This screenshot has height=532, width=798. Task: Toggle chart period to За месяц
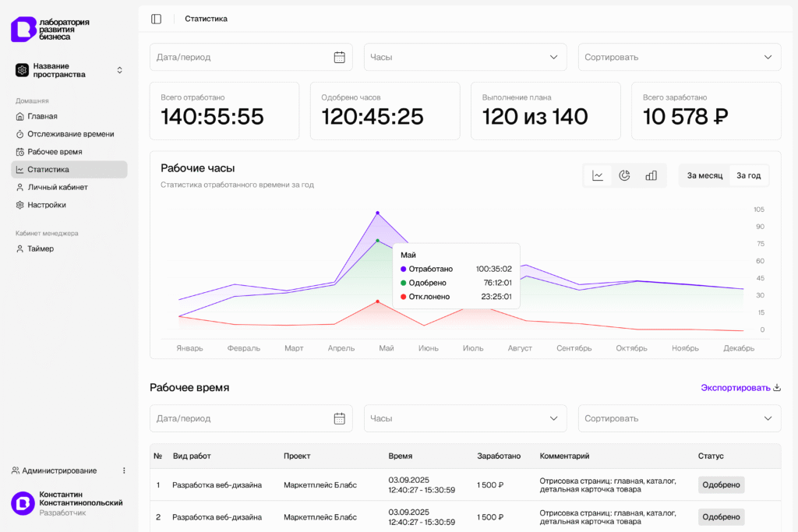coord(704,175)
